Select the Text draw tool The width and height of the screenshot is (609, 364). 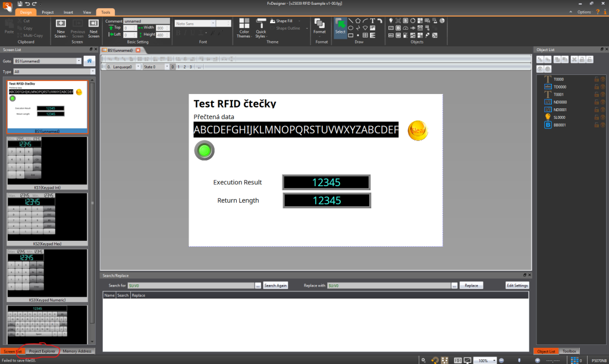click(372, 21)
